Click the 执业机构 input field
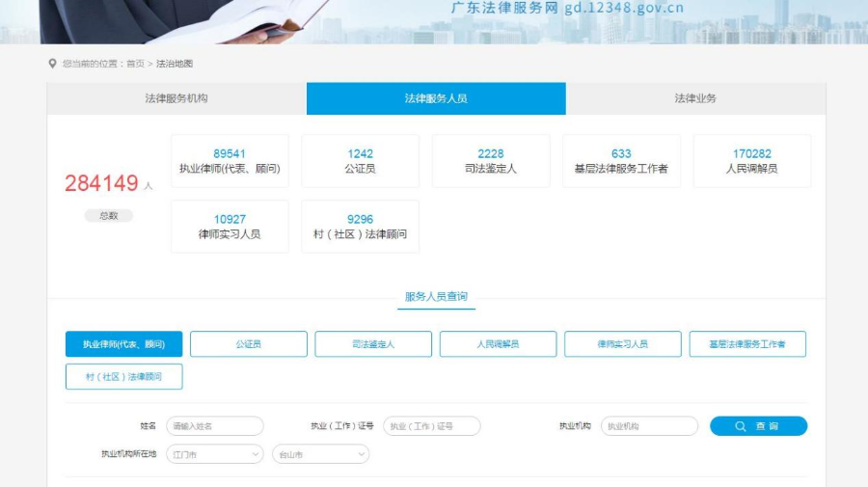Image resolution: width=868 pixels, height=487 pixels. (649, 426)
